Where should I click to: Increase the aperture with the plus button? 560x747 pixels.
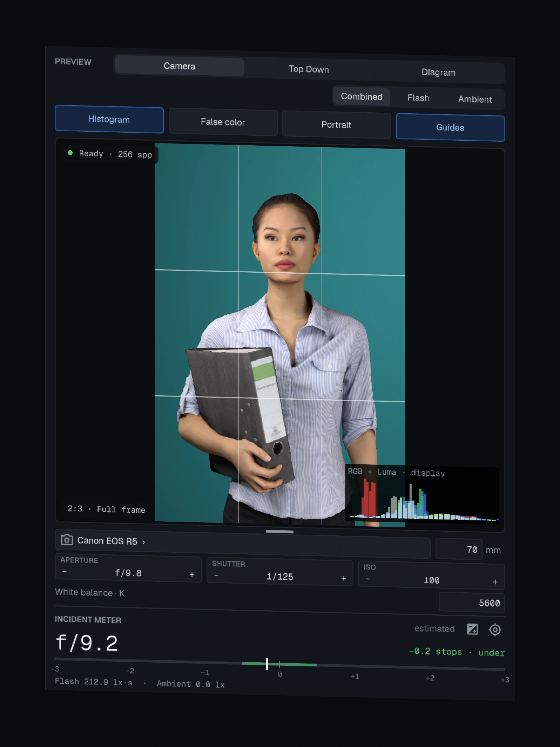pos(192,575)
